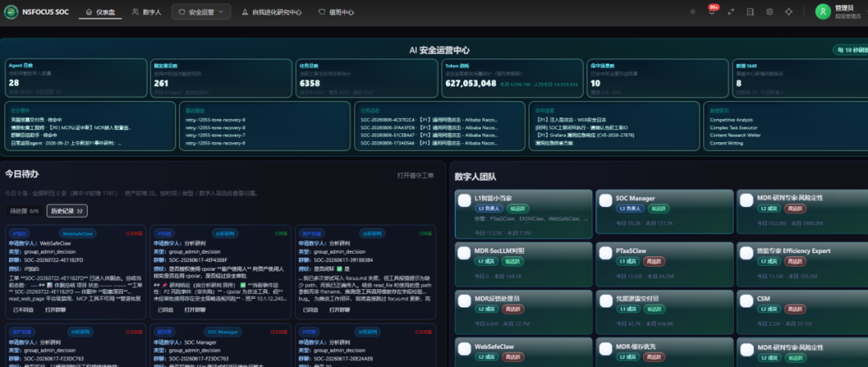Click 低活跃 tag on 凭据泄露交付员 card
Viewport: 868px width, 367px height.
pyautogui.click(x=654, y=309)
